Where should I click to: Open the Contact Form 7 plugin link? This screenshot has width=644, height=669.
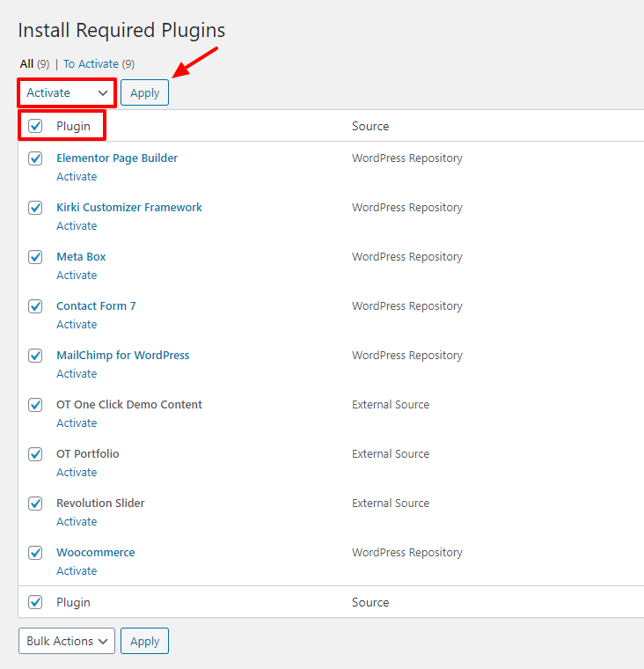click(x=96, y=306)
